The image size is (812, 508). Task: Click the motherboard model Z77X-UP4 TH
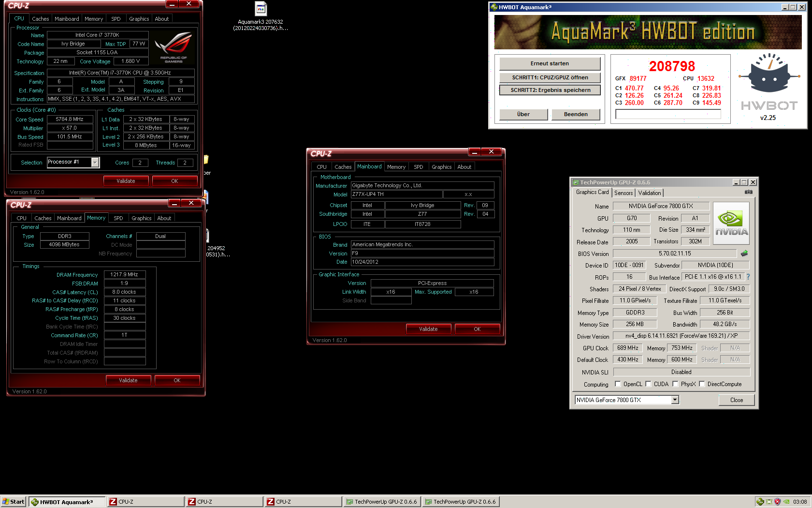click(396, 194)
